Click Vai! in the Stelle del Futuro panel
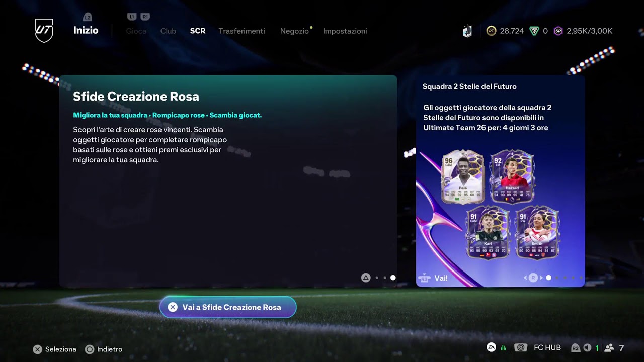This screenshot has height=362, width=644. [441, 278]
